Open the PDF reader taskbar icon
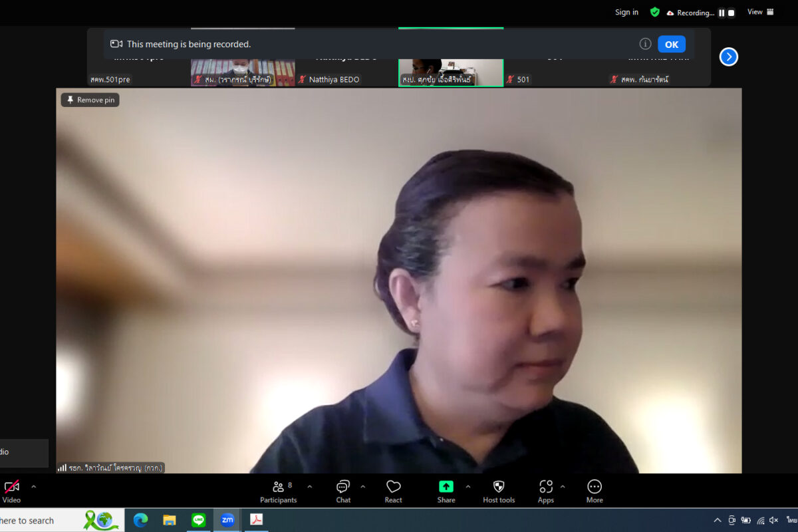 (256, 520)
